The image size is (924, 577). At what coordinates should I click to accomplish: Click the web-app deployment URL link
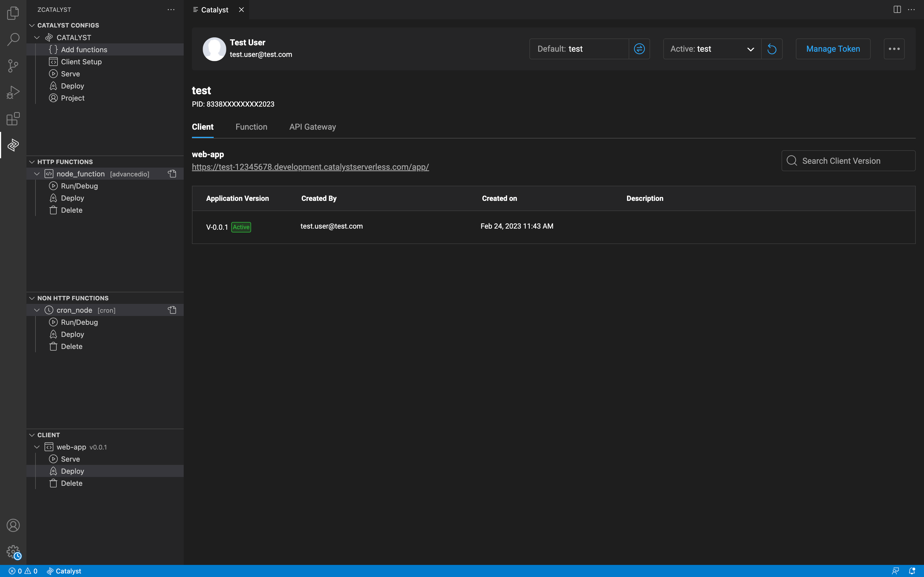pos(310,167)
